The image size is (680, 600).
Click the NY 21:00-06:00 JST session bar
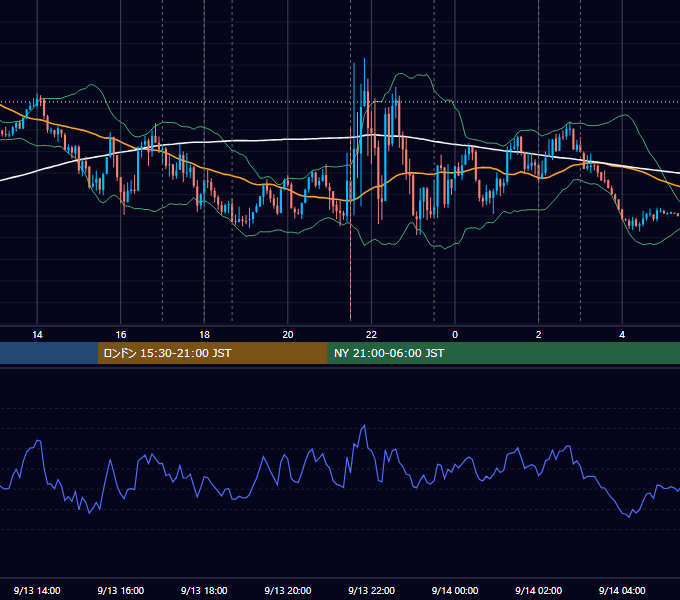click(503, 353)
